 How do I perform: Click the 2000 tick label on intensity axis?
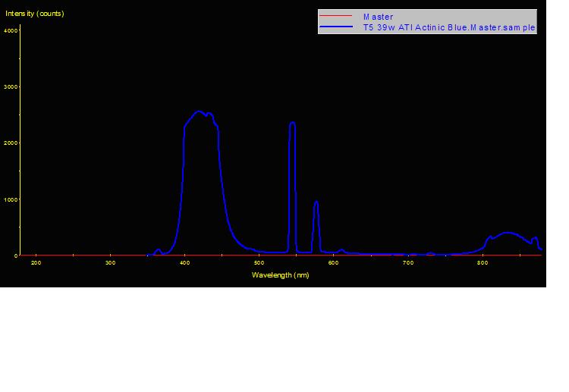coord(11,143)
